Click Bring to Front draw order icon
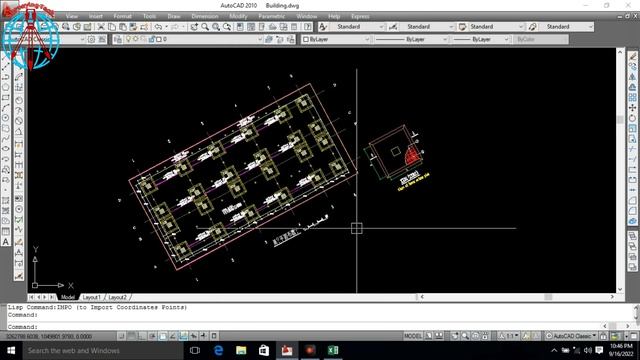The height and width of the screenshot is (360, 640). click(632, 236)
